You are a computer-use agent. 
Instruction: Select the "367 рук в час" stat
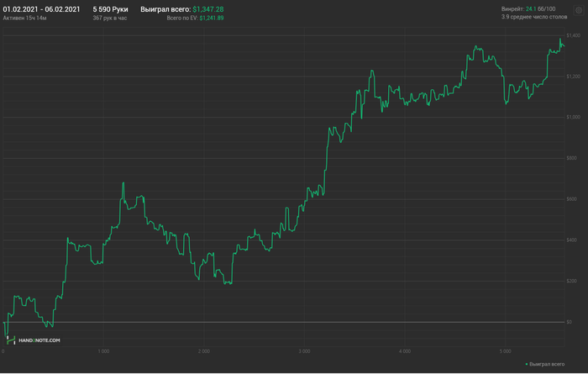[110, 18]
